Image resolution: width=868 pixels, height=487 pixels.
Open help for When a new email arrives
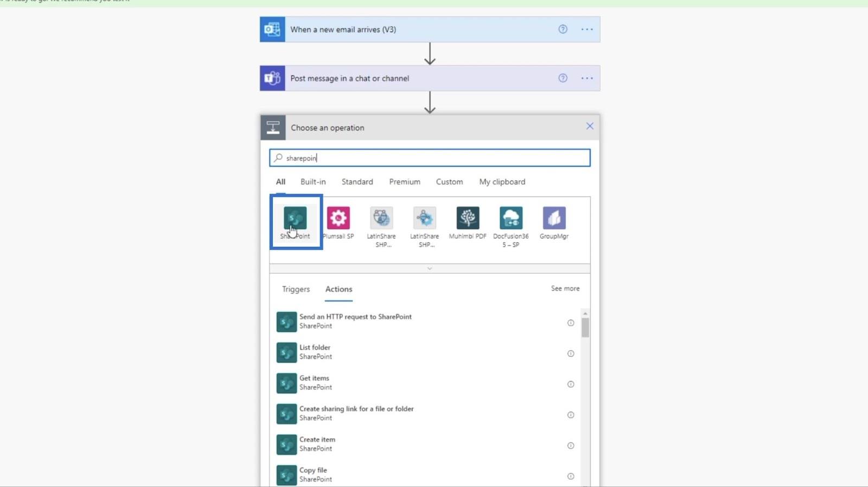pyautogui.click(x=563, y=29)
